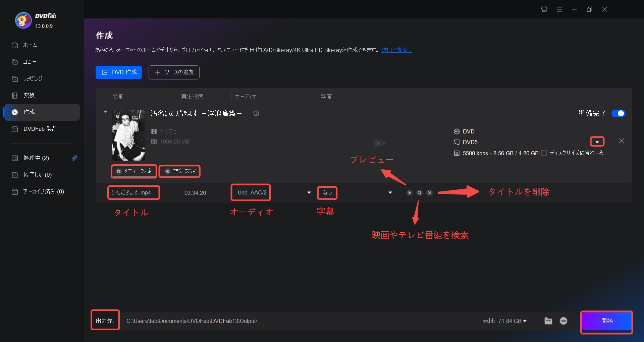This screenshot has width=644, height=342.
Task: Click the 1008.20 MB file size text
Action: coord(175,141)
